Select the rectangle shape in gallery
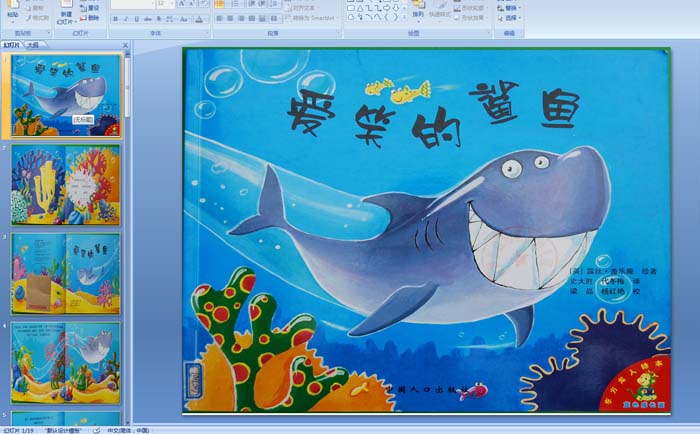700x434 pixels. [351, 8]
